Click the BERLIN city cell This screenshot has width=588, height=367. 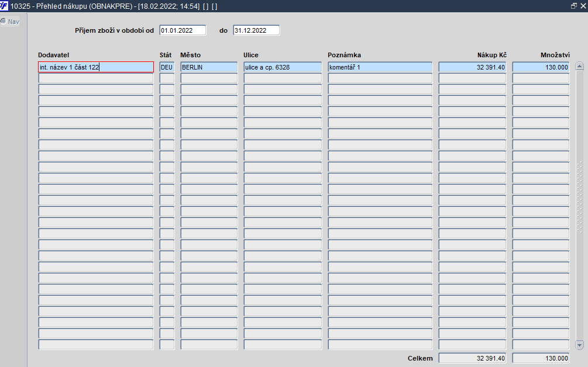[209, 67]
